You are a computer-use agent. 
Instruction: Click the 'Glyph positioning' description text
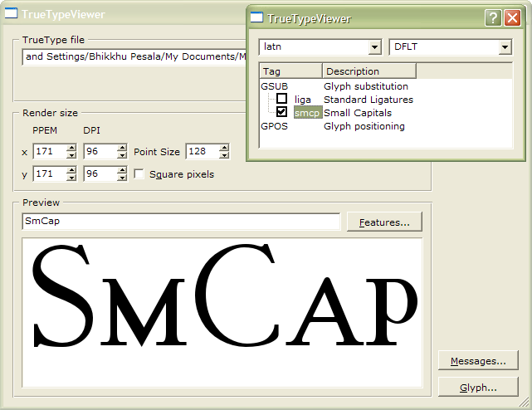pos(364,126)
